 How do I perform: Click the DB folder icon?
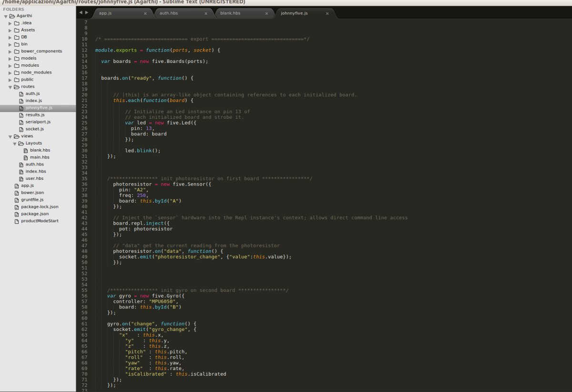click(x=17, y=37)
